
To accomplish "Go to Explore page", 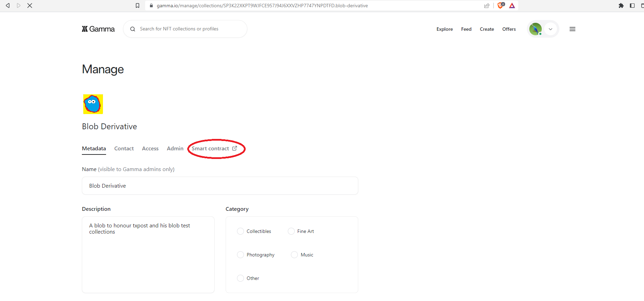I will click(x=445, y=29).
